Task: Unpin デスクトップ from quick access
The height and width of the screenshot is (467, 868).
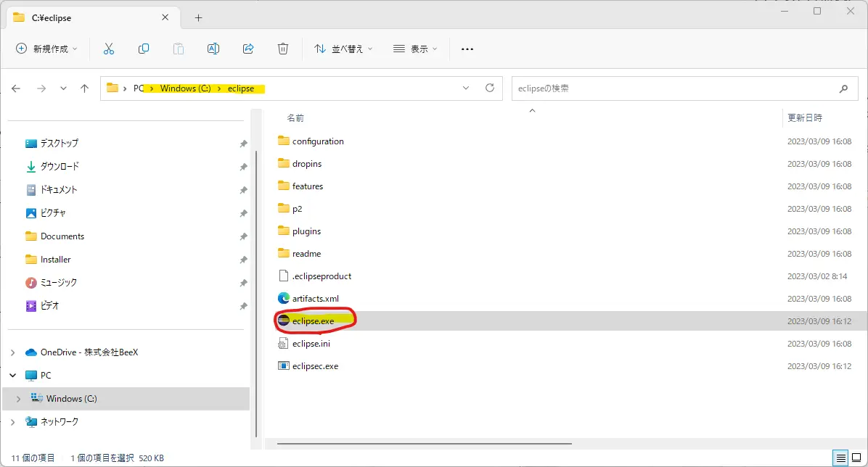Action: coord(243,144)
